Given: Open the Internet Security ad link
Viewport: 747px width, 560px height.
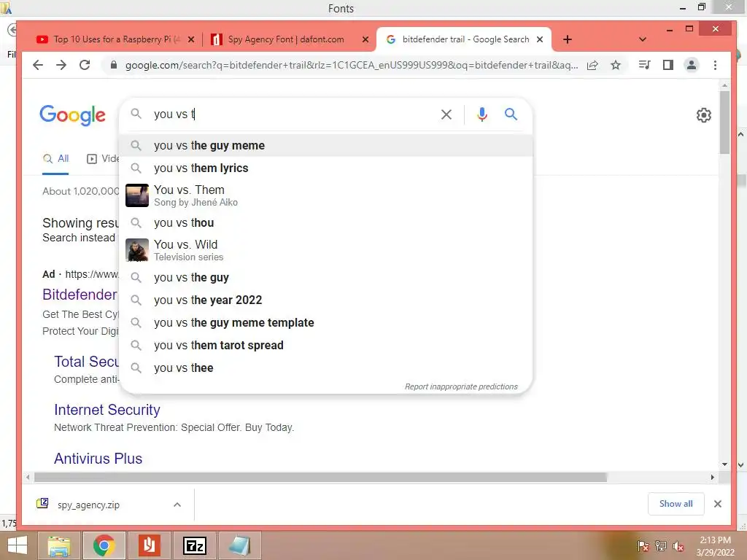Looking at the screenshot, I should pyautogui.click(x=107, y=410).
